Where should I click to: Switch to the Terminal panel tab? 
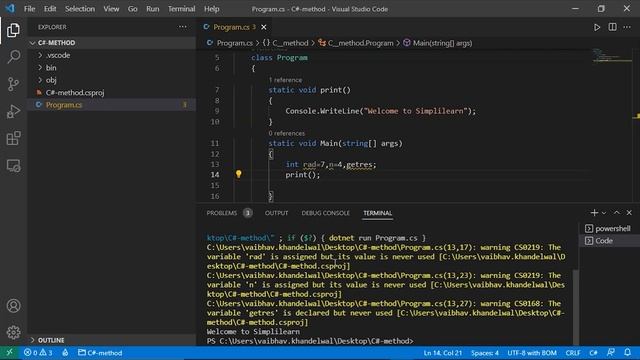(378, 213)
